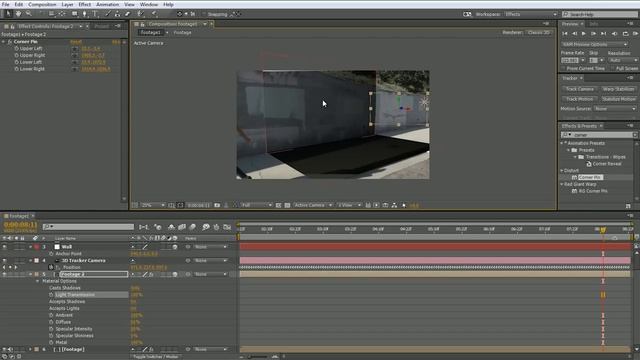Open the Graph Editor in timeline
Viewport: 640px width, 360px height.
[227, 227]
